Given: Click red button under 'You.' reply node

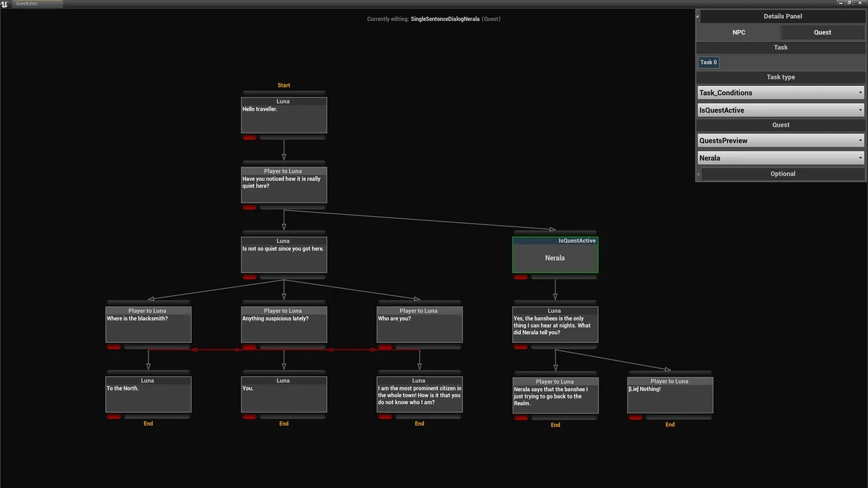Looking at the screenshot, I should pyautogui.click(x=250, y=417).
